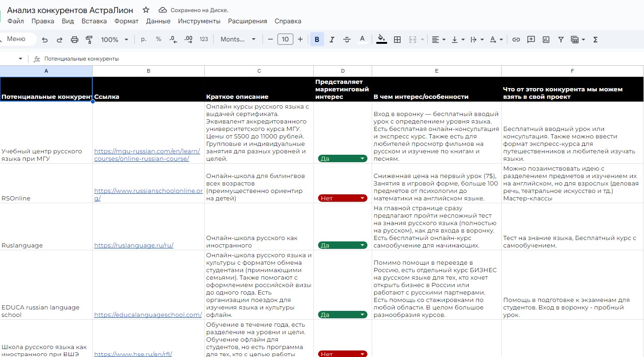The image size is (644, 357).
Task: Decrease font size with minus button
Action: click(270, 40)
